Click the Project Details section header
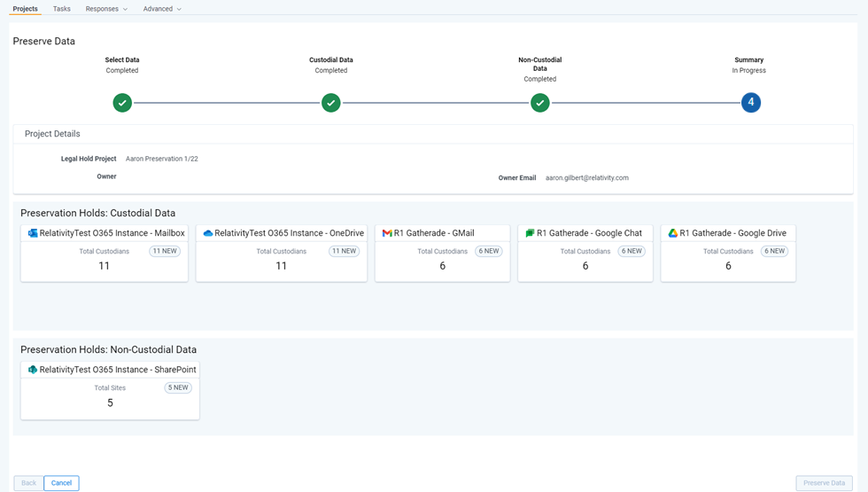Screen dimensions: 868x492 [x=52, y=134]
